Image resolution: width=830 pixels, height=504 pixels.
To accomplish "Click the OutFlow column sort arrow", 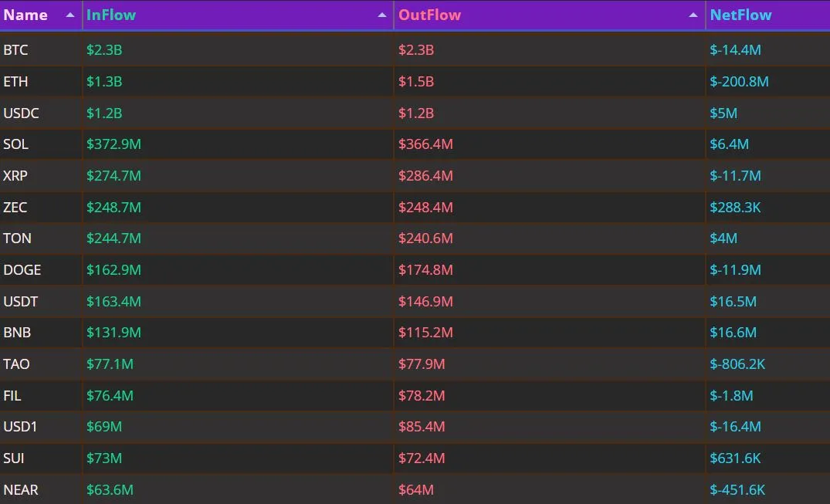I will point(693,15).
